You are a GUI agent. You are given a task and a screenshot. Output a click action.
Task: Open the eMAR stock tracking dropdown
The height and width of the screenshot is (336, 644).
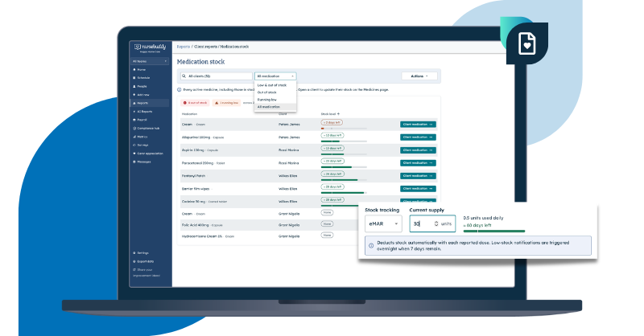[384, 223]
